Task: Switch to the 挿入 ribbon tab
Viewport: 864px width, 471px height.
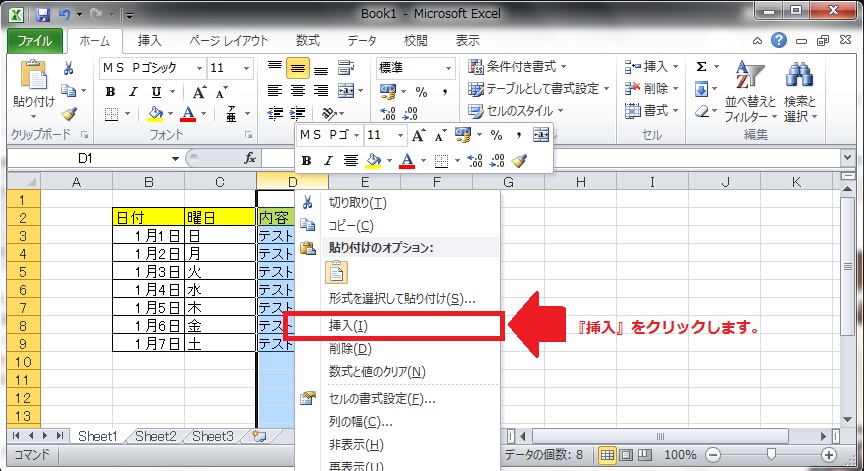Action: 149,40
